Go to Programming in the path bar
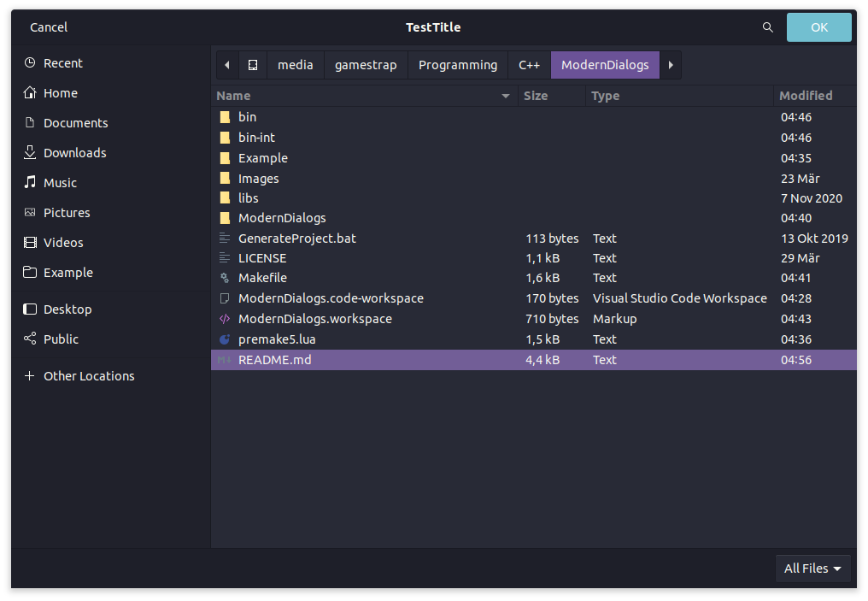Viewport: 868px width, 601px height. pyautogui.click(x=458, y=65)
